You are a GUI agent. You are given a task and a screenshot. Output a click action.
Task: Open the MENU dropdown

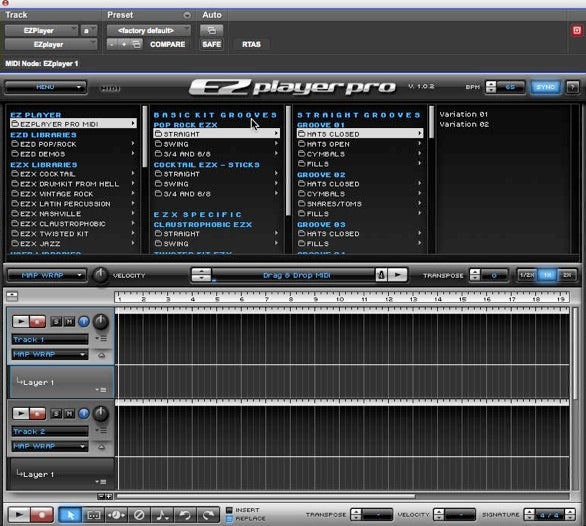tap(46, 87)
